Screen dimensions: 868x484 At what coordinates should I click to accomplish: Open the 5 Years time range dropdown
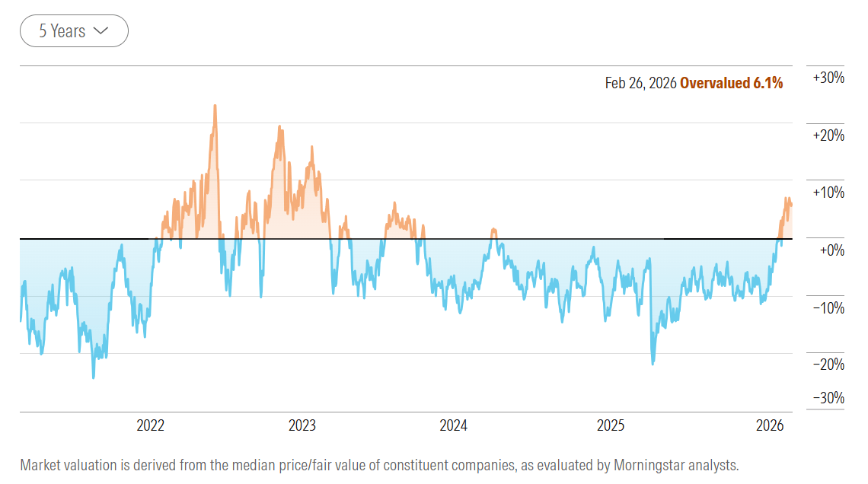pos(73,31)
